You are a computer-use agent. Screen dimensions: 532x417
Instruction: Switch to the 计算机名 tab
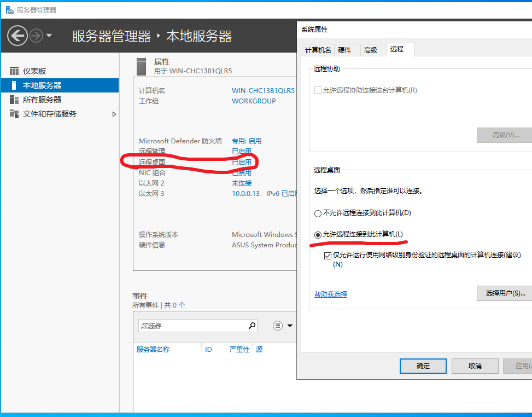tap(318, 50)
